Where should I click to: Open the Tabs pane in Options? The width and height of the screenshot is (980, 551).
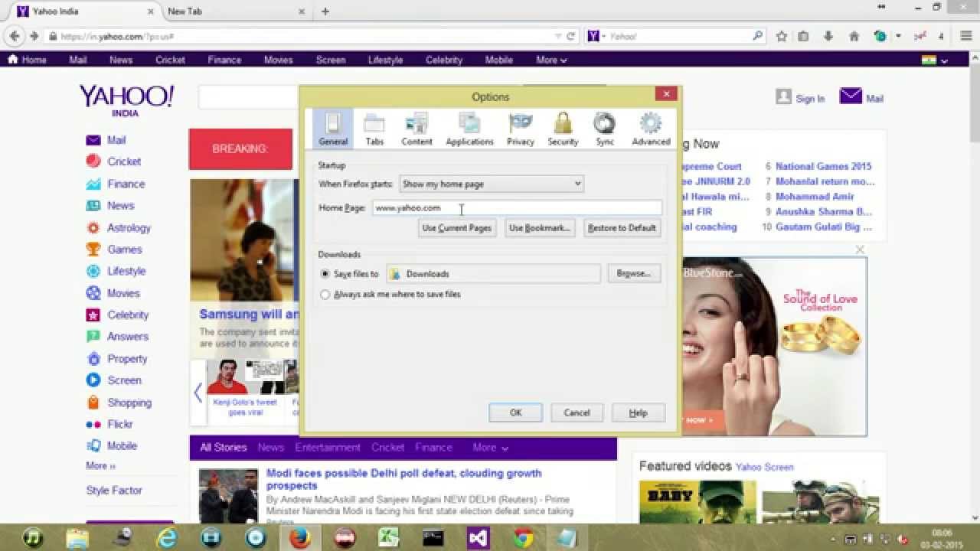(374, 129)
